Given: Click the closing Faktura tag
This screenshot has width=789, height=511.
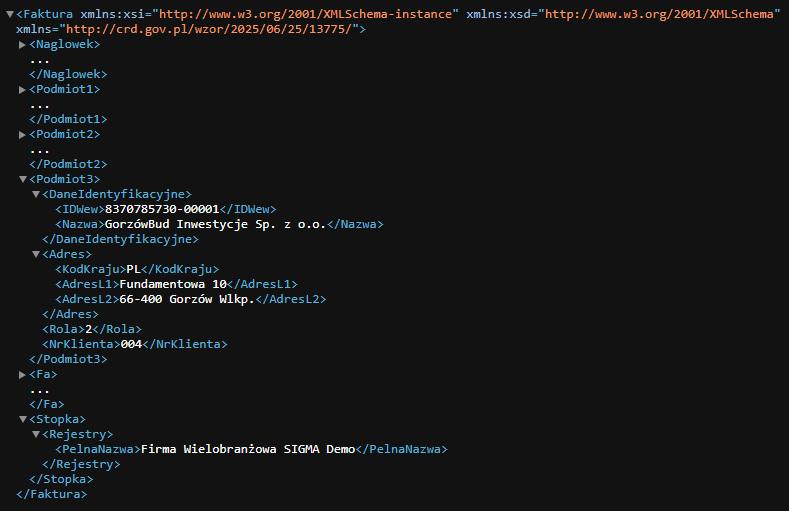Looking at the screenshot, I should click(x=51, y=494).
